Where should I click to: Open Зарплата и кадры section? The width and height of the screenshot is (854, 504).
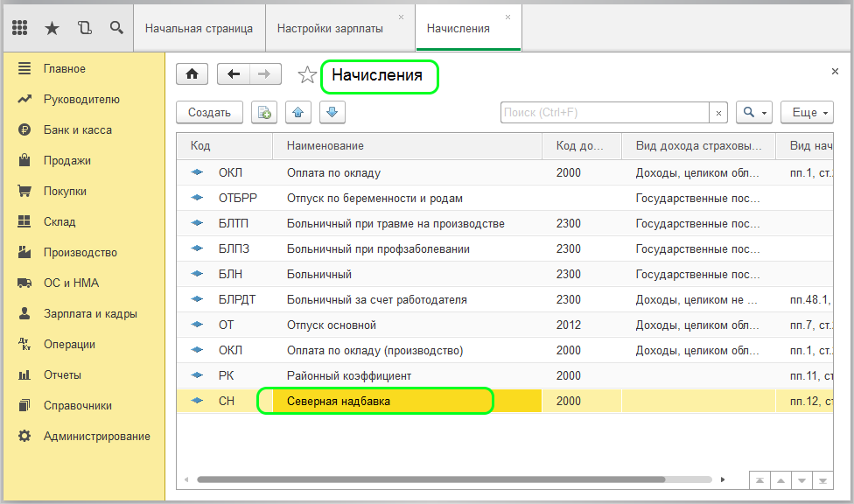click(x=90, y=313)
